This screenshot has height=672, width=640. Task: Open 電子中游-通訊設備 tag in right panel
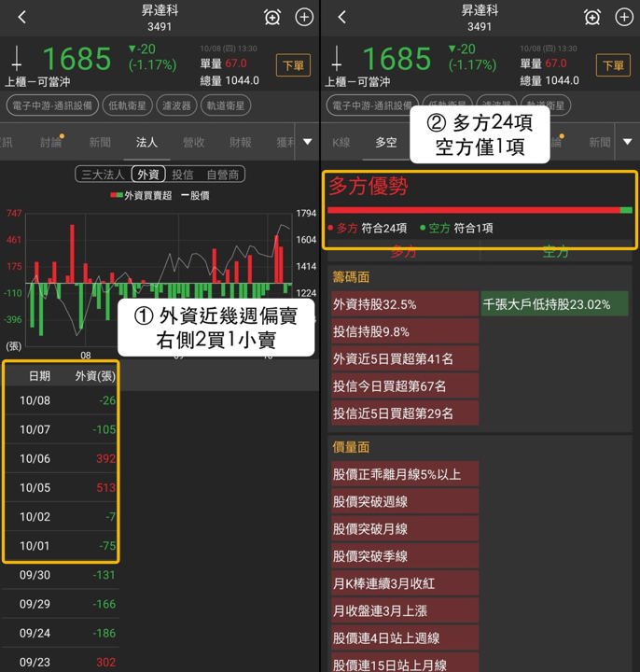tap(372, 105)
